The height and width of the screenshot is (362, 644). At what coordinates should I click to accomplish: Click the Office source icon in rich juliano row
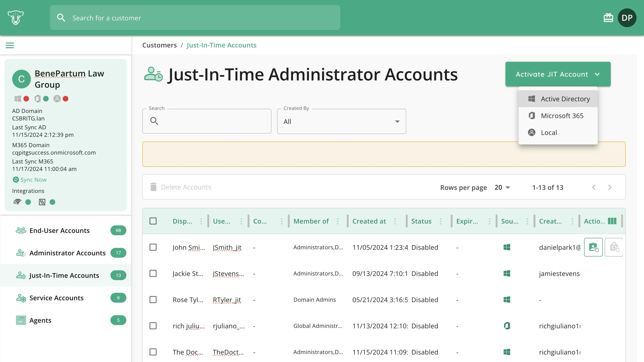(507, 326)
